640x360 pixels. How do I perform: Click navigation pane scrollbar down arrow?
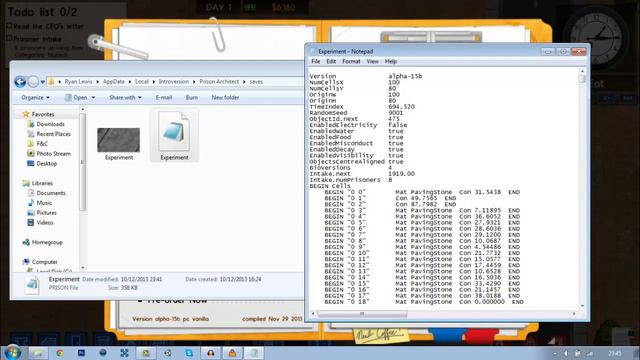pyautogui.click(x=83, y=268)
